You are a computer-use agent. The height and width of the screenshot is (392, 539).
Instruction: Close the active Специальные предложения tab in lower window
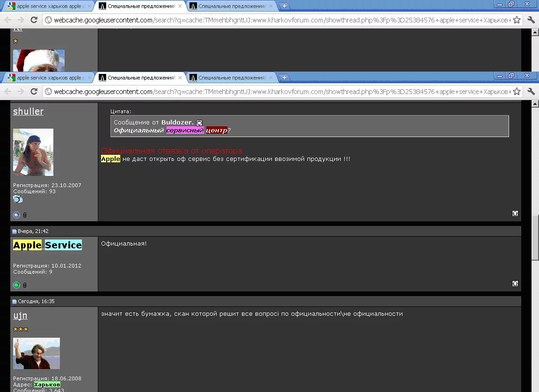[180, 78]
